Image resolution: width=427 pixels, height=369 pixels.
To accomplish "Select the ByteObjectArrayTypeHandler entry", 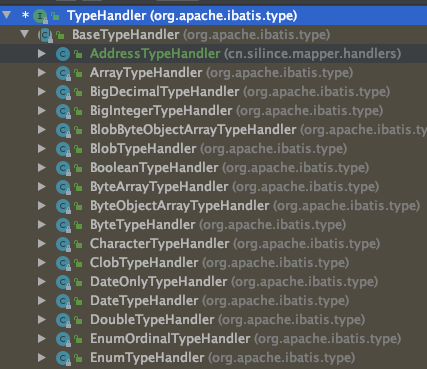I will click(213, 206).
